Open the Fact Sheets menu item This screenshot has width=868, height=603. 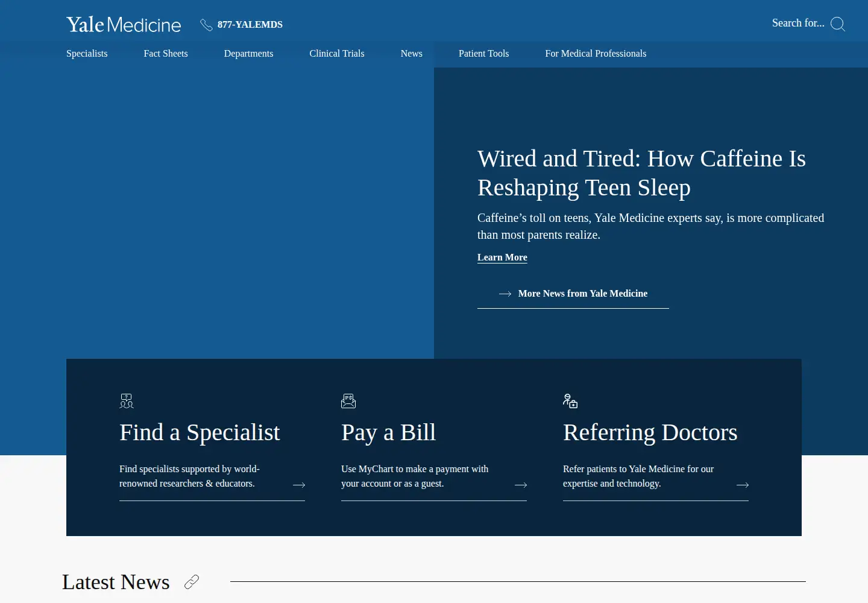(166, 54)
